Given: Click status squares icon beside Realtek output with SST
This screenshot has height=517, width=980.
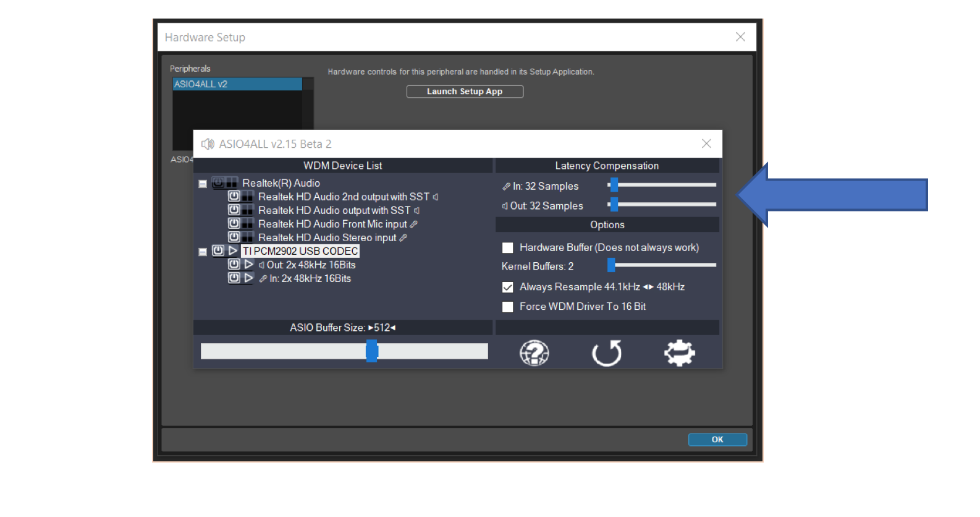Looking at the screenshot, I should [248, 210].
